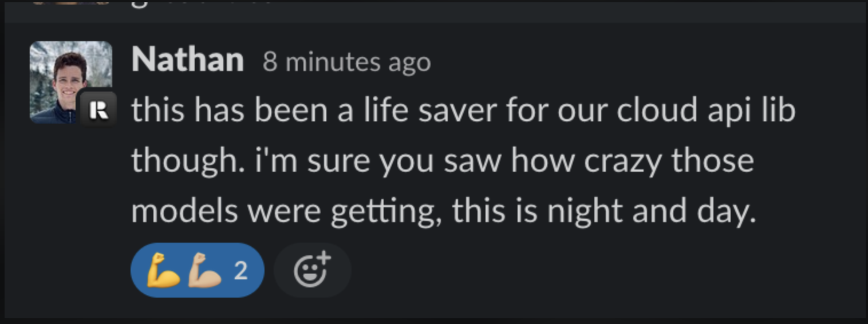
Task: Click the message line starting "models were getting"
Action: tap(443, 211)
